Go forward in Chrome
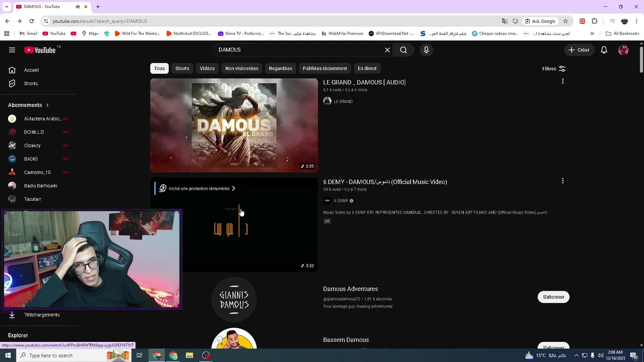This screenshot has width=644, height=362. click(19, 21)
